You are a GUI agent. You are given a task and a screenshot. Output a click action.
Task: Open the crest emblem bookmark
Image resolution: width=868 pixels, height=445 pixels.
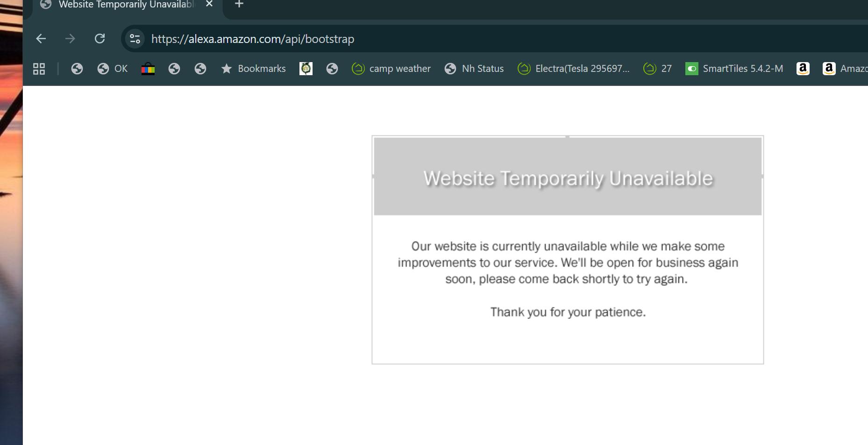(306, 69)
